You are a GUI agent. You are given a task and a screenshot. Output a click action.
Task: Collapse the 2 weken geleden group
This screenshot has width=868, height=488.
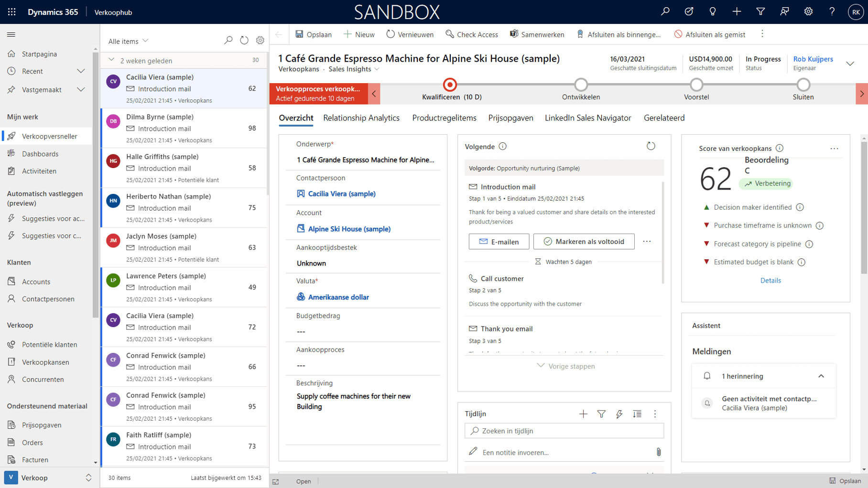pyautogui.click(x=111, y=60)
